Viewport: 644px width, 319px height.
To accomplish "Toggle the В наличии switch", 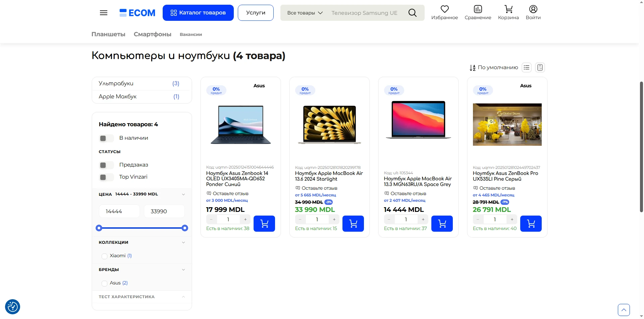I will pos(106,138).
